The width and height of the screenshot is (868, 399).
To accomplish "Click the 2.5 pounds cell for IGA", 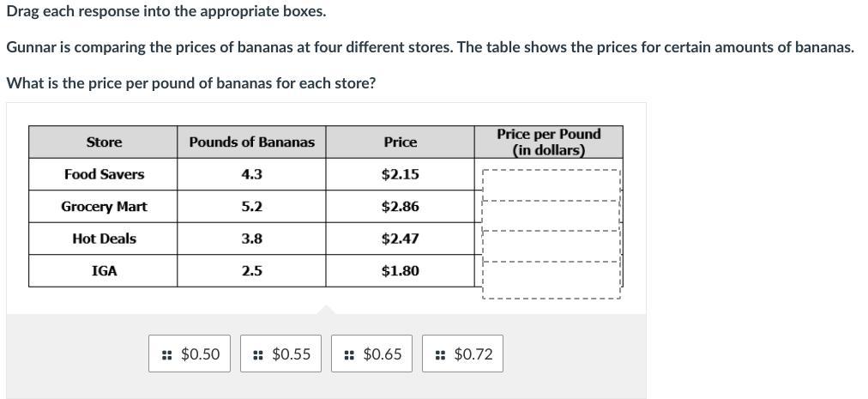I will (251, 271).
